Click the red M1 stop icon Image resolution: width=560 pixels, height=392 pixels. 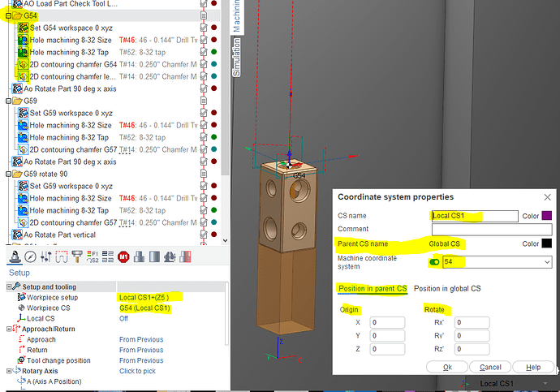point(123,258)
